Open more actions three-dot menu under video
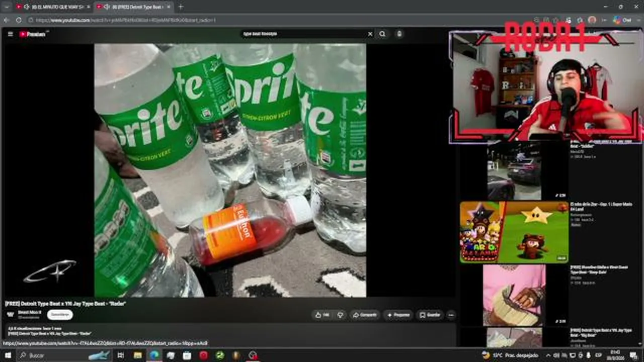Screen dimensions: 644x362 [451, 315]
